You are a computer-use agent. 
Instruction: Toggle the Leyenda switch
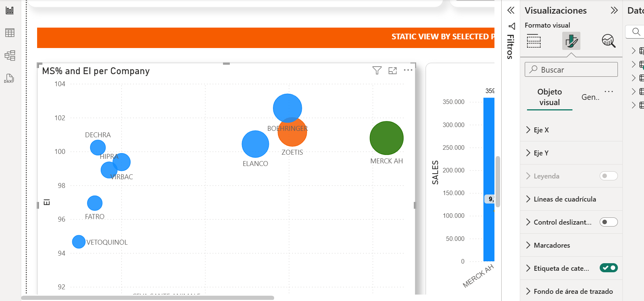pyautogui.click(x=609, y=176)
